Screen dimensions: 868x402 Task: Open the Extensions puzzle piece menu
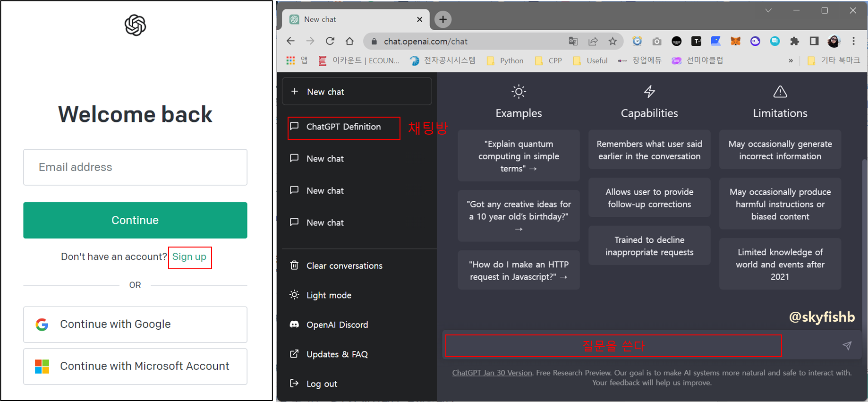pyautogui.click(x=794, y=41)
